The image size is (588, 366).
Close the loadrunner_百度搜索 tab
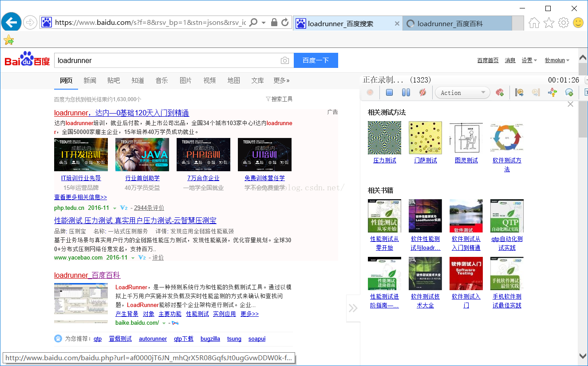tap(397, 24)
